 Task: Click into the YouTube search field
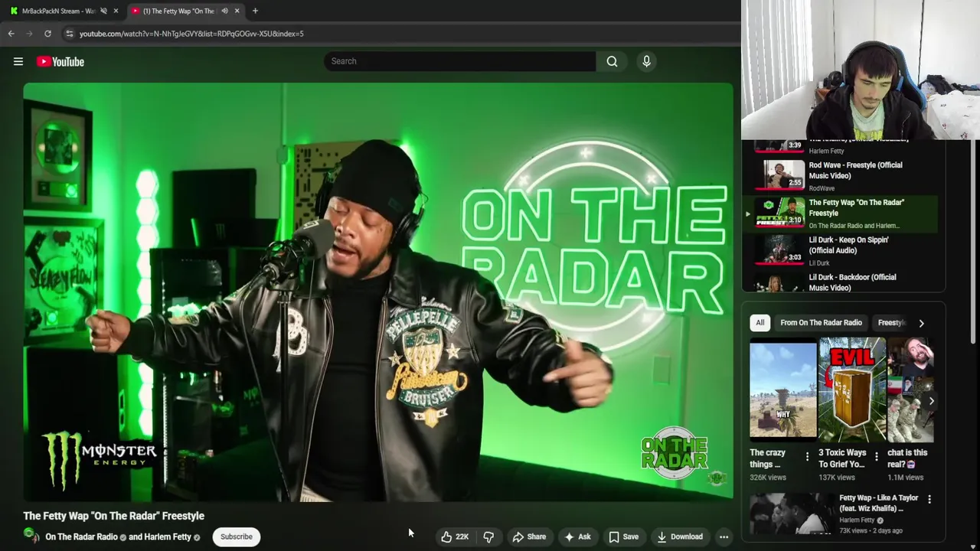pos(459,61)
